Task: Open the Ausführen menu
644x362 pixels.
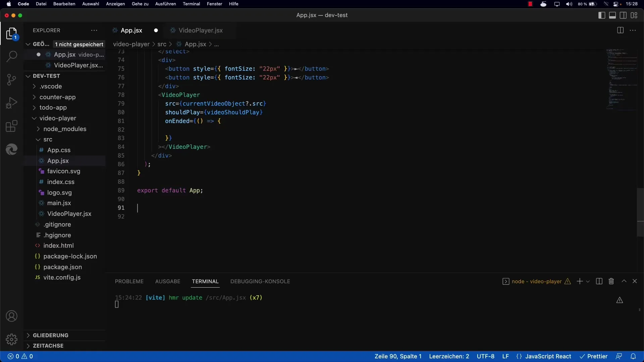Action: [x=165, y=4]
